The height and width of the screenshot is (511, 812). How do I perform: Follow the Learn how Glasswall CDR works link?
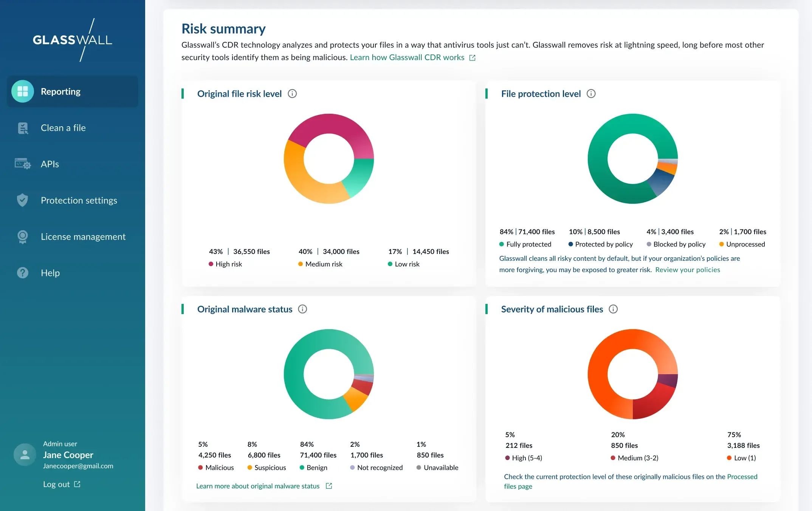point(408,57)
